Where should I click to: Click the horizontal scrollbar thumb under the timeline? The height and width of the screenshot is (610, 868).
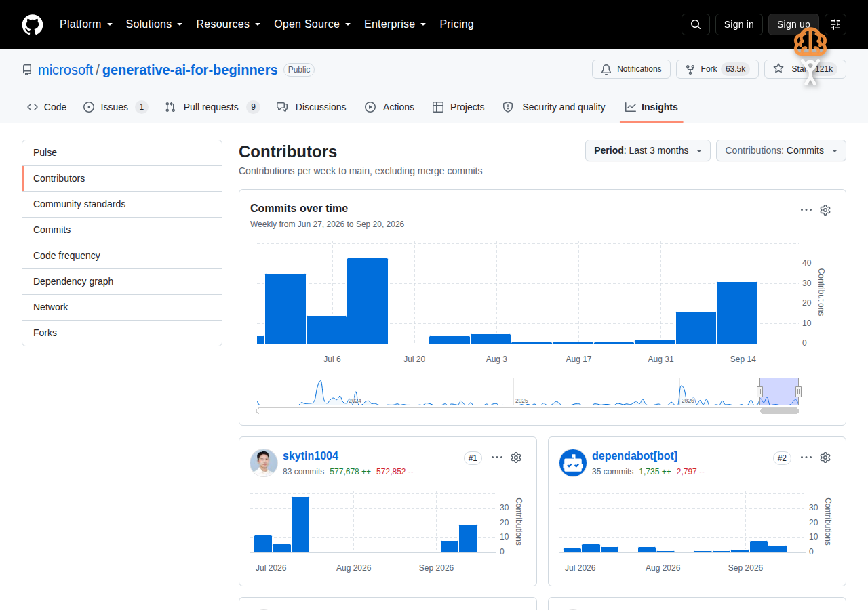click(780, 411)
